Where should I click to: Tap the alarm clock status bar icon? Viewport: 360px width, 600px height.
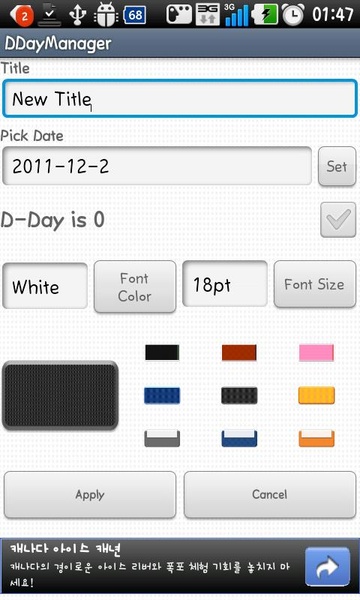(x=293, y=14)
